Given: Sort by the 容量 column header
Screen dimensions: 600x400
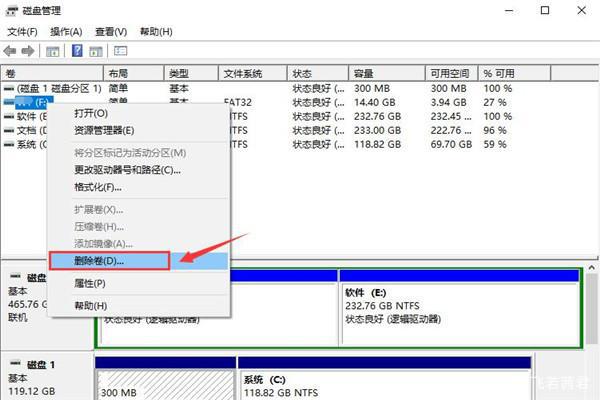Looking at the screenshot, I should point(387,73).
